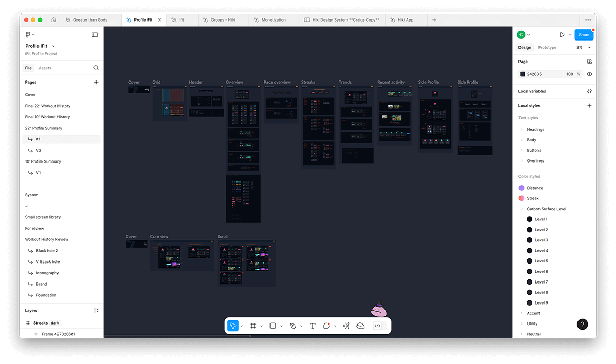Select the Move tool in toolbar
This screenshot has height=364, width=616.
point(233,326)
